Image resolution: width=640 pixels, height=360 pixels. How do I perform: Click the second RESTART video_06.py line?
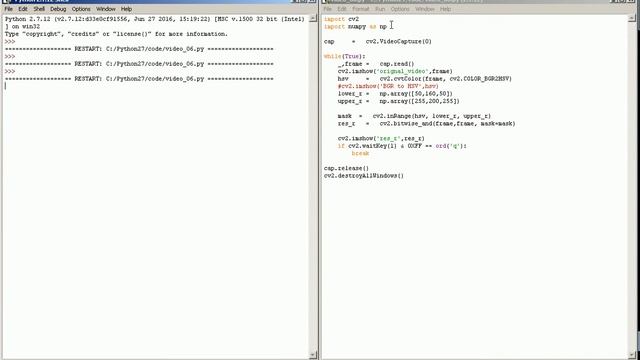139,64
